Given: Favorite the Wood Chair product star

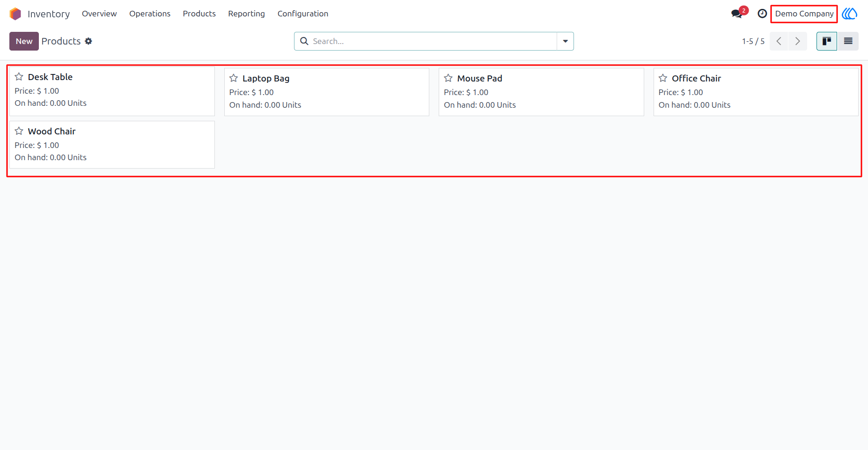Looking at the screenshot, I should [x=19, y=131].
